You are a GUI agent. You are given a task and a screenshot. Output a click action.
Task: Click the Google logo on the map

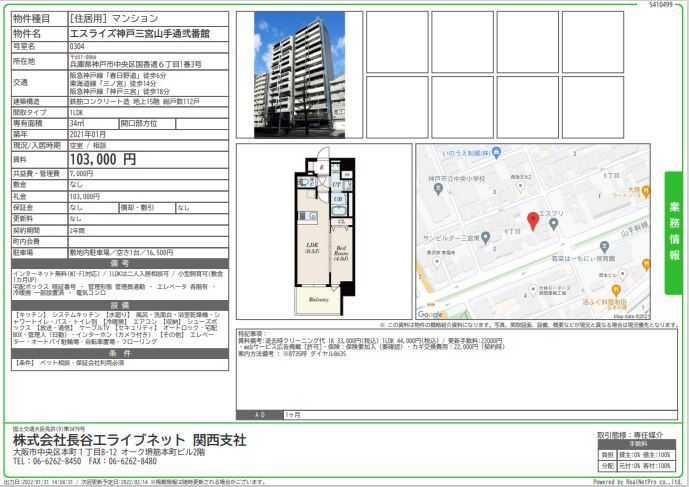click(x=430, y=314)
